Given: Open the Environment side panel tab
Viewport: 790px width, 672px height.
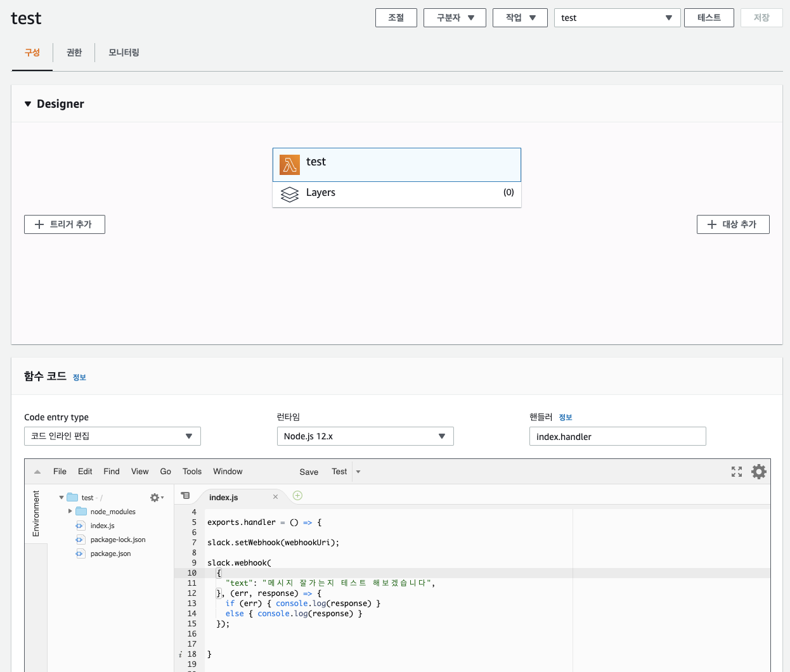Looking at the screenshot, I should [x=36, y=514].
